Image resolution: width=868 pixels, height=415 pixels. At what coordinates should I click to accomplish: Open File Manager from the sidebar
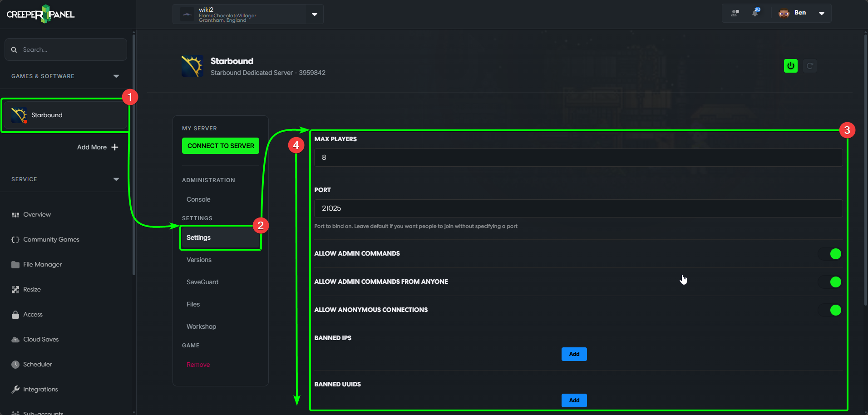(x=42, y=264)
